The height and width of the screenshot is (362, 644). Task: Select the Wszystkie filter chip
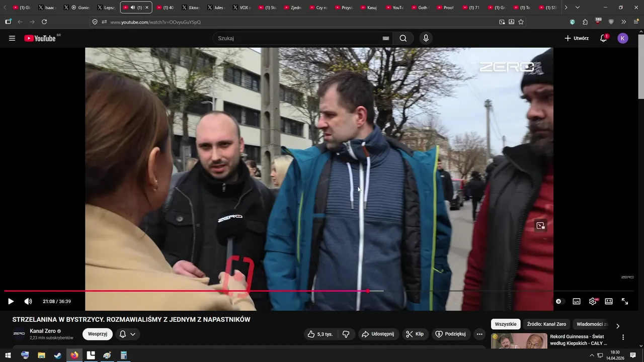[x=506, y=324]
